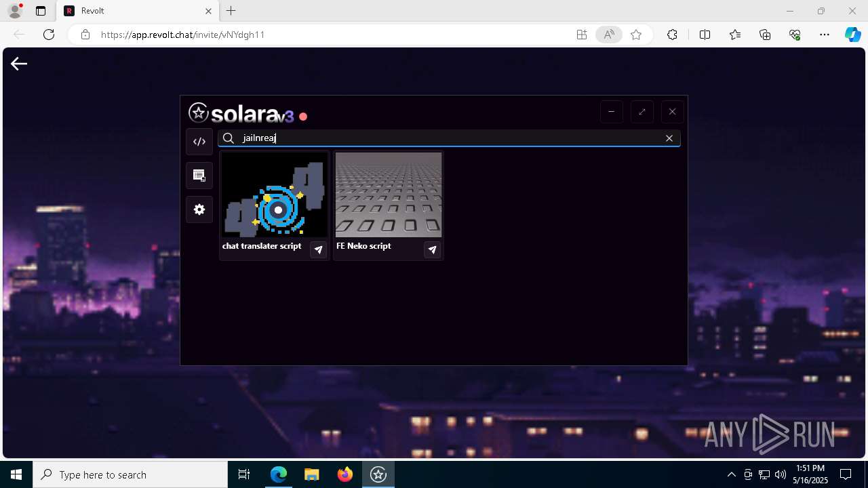This screenshot has width=868, height=488.
Task: Open the chat translater script thumbnail
Action: pyautogui.click(x=275, y=195)
